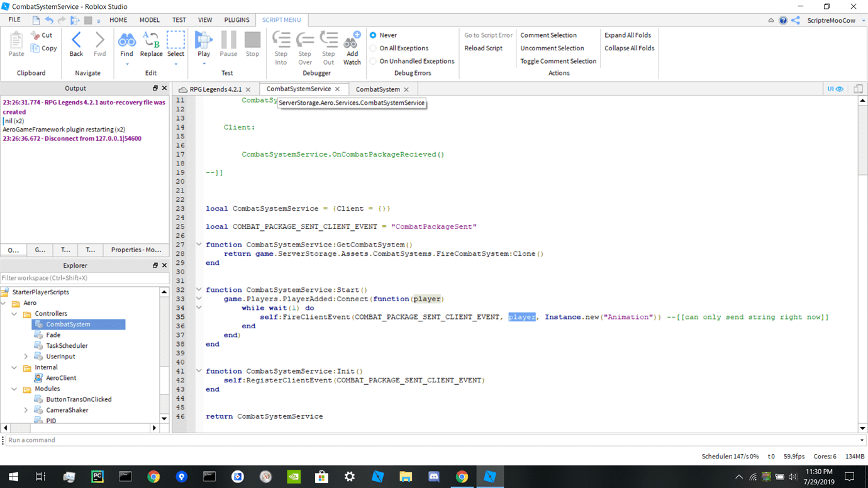Click the Replace tool icon
Screen dimensions: 868x488
coord(151,42)
